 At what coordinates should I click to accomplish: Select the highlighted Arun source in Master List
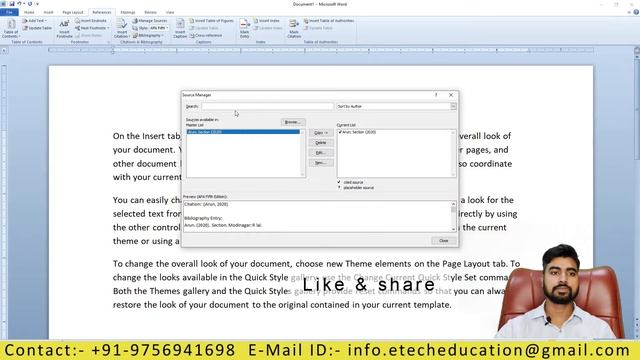point(243,132)
